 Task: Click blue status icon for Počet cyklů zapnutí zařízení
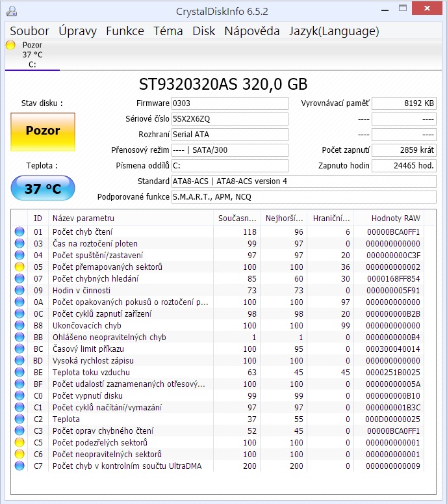coord(19,313)
